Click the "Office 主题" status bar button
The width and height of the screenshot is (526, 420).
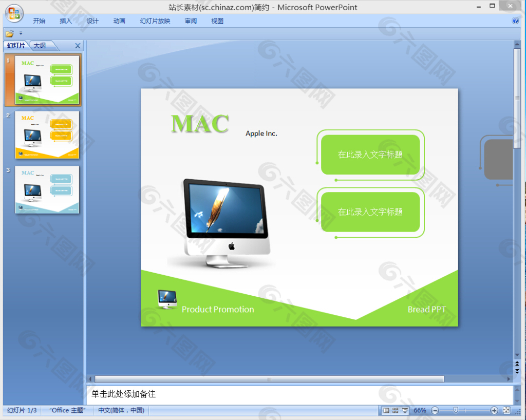pos(67,411)
